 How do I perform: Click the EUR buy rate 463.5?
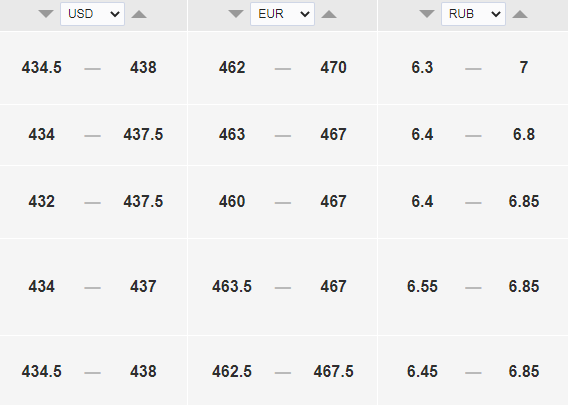click(x=232, y=286)
